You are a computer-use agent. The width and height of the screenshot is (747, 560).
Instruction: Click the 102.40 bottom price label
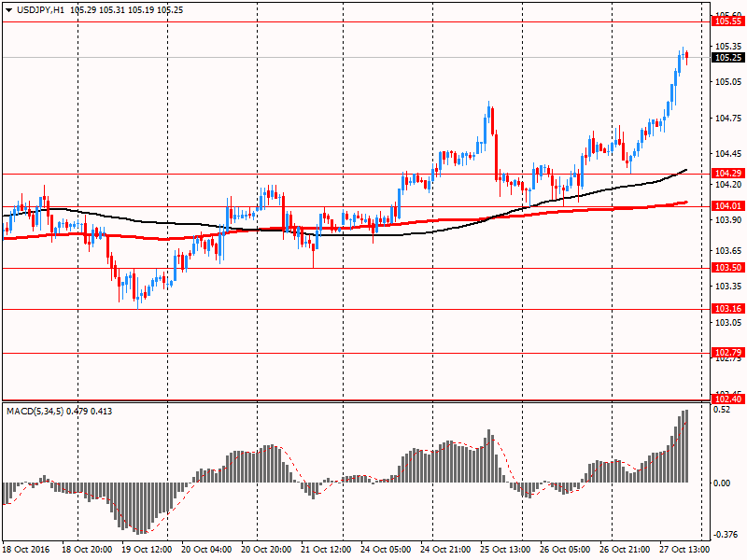click(726, 399)
